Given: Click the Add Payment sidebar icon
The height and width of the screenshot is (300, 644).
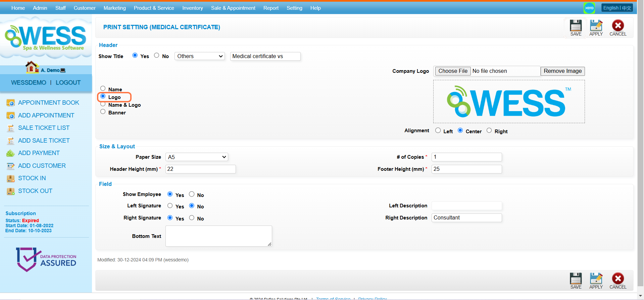Looking at the screenshot, I should (10, 153).
